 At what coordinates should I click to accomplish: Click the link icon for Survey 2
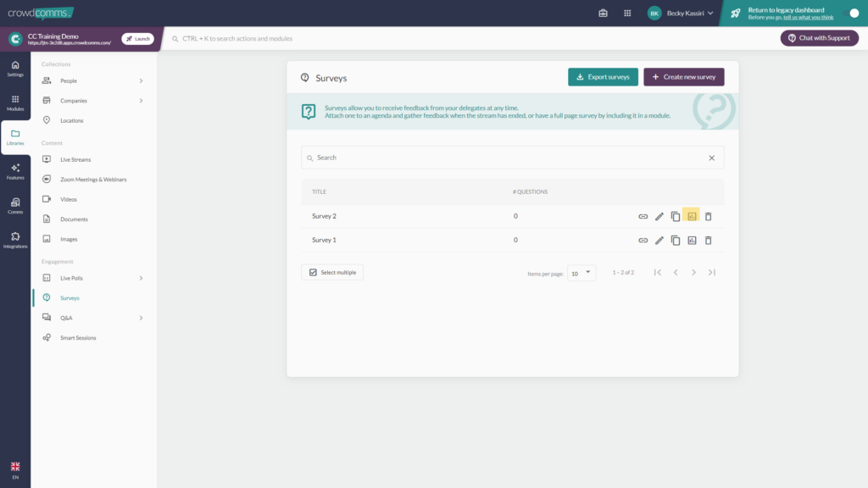click(643, 216)
